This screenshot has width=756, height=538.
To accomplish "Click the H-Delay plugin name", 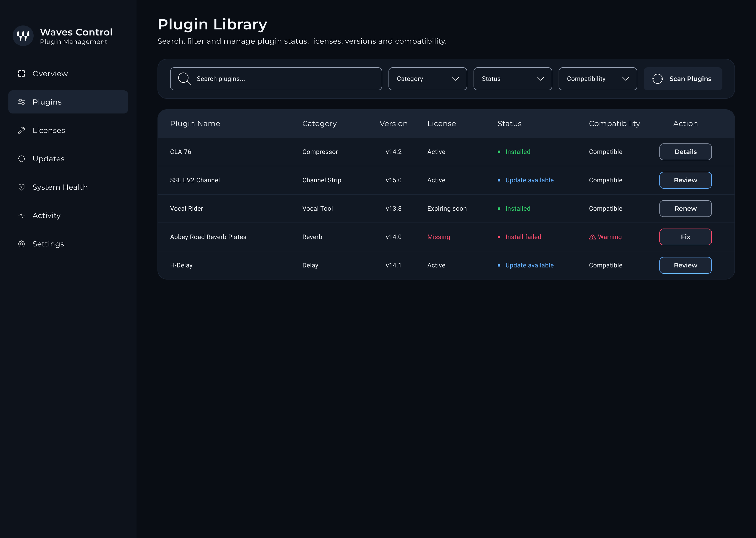I will click(x=181, y=265).
